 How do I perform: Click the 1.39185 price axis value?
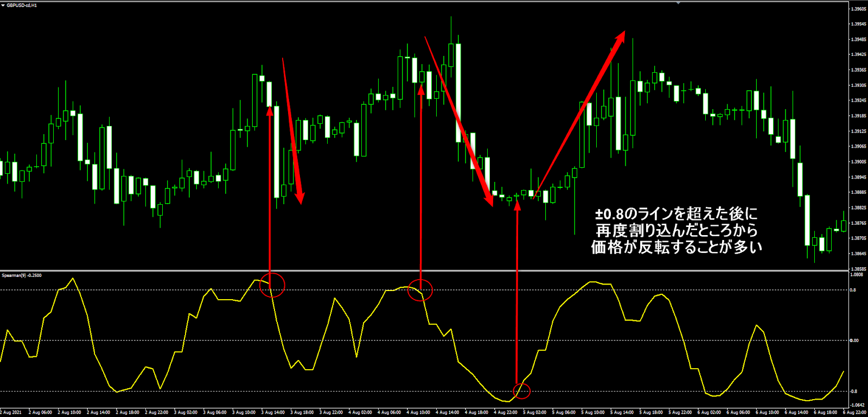[x=859, y=116]
